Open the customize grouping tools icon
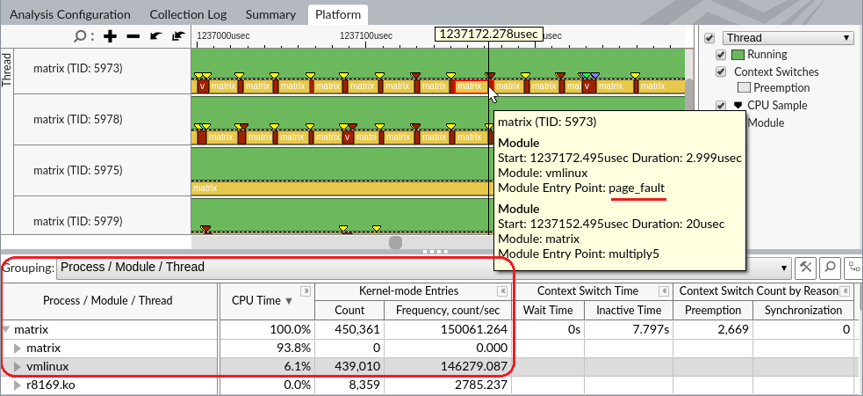Screen dimensions: 863x396 (806, 268)
